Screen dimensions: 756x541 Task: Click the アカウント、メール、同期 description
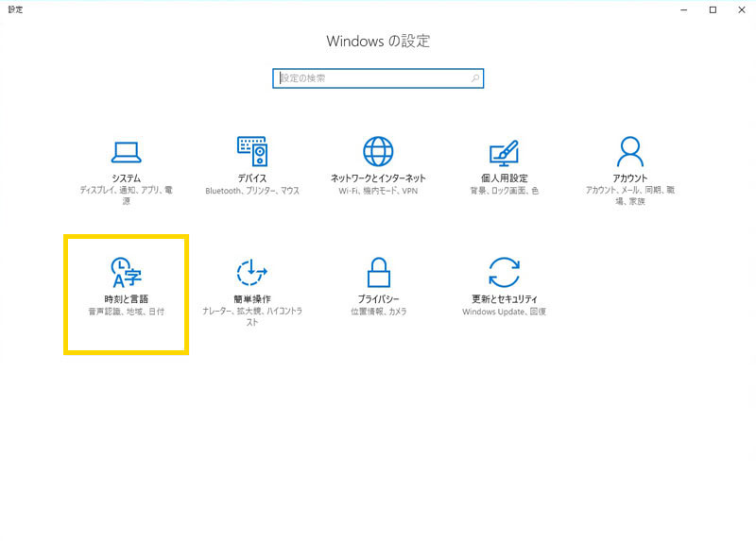pyautogui.click(x=630, y=195)
